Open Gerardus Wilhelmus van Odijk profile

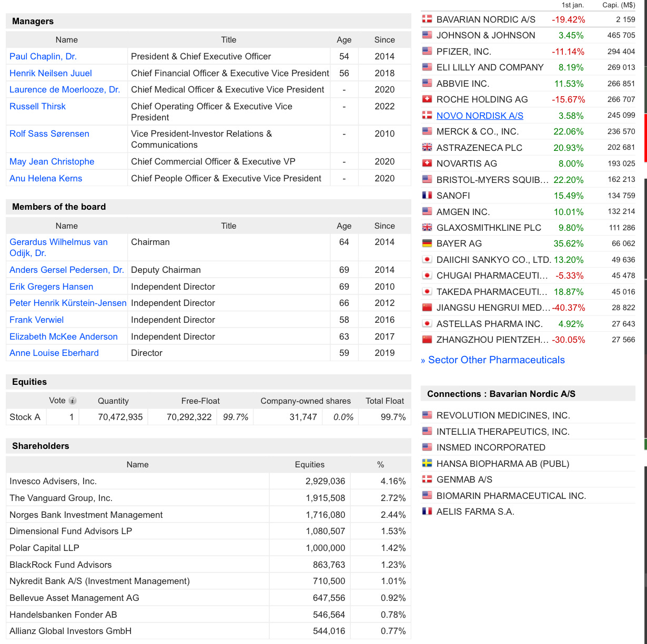(x=58, y=248)
